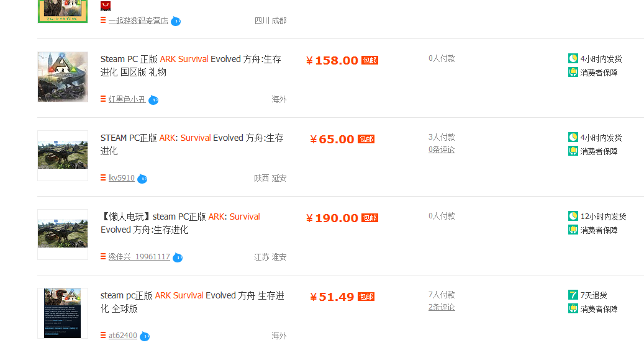Click 消费者保障 shield icon on 158.00 listing

[573, 72]
